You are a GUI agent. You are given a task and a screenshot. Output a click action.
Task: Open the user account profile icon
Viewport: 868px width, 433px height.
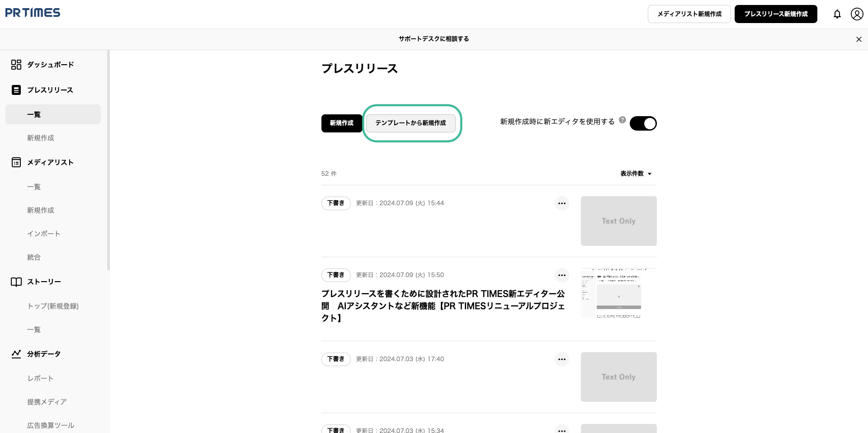point(857,14)
